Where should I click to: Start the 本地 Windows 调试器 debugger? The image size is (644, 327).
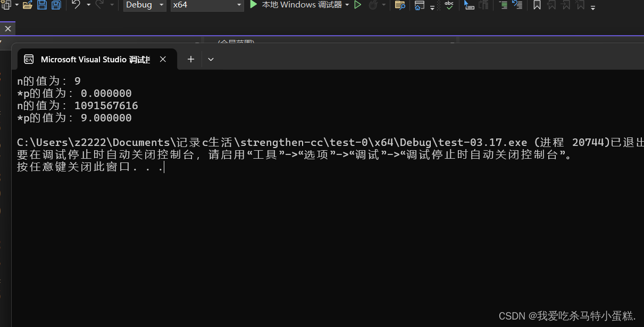(295, 5)
